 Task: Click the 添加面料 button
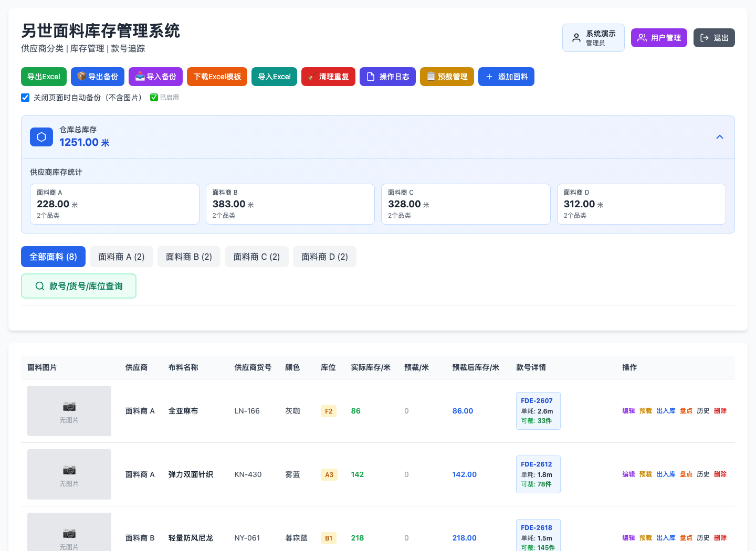(x=507, y=77)
